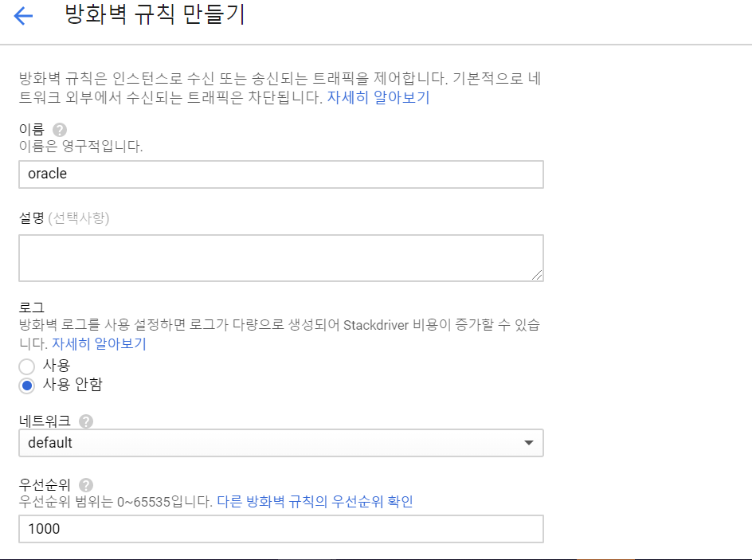Click the name field containing oracle
This screenshot has height=560, width=752.
280,174
